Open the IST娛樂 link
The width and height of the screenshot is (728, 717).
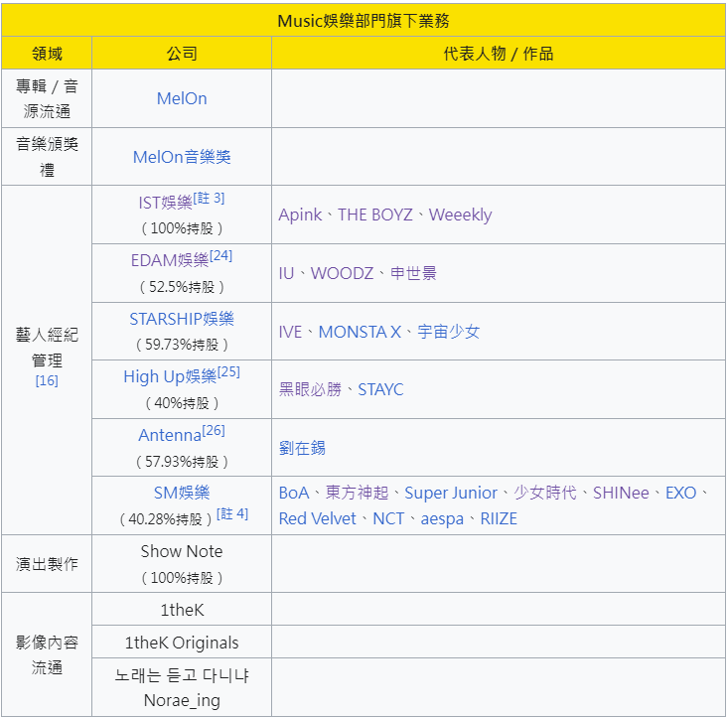point(165,203)
